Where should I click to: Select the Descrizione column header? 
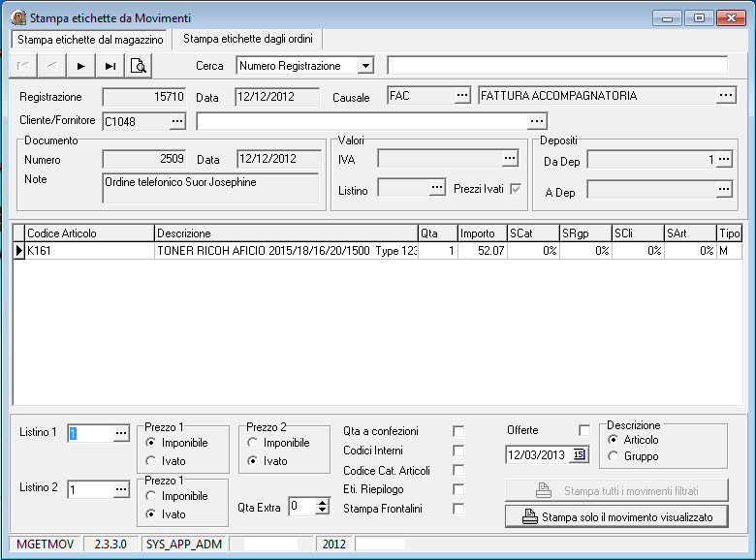(x=286, y=233)
